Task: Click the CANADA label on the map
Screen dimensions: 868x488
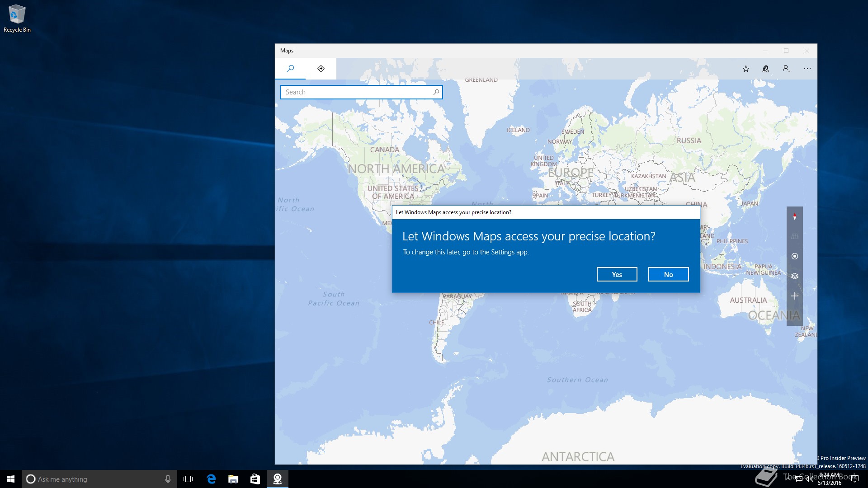Action: 385,150
